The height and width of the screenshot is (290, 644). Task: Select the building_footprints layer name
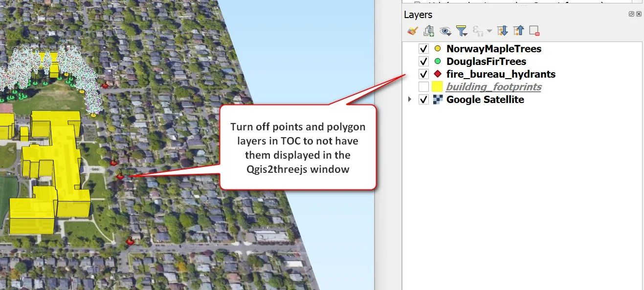pyautogui.click(x=494, y=86)
